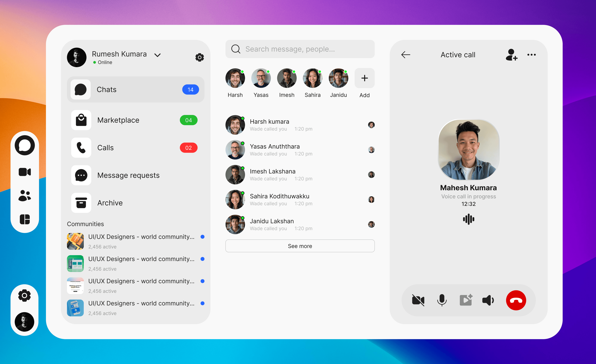Select Sahira in the contacts row
The width and height of the screenshot is (596, 364).
(313, 83)
